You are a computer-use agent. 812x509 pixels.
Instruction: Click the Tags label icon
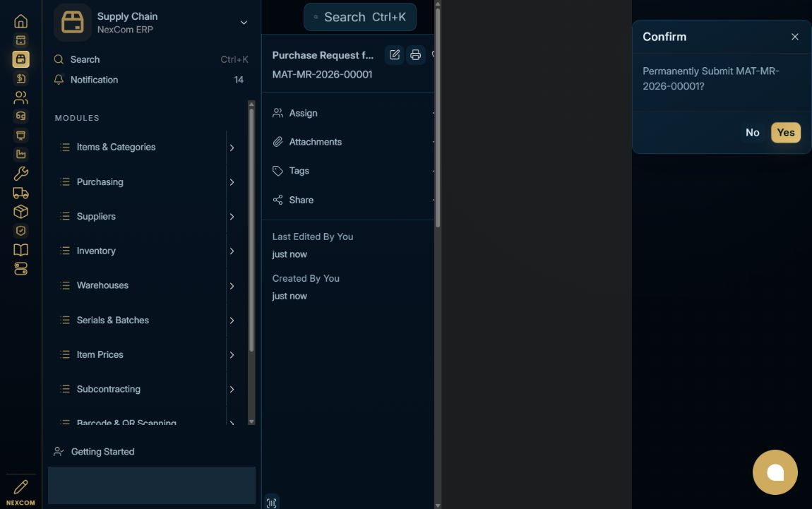(278, 171)
